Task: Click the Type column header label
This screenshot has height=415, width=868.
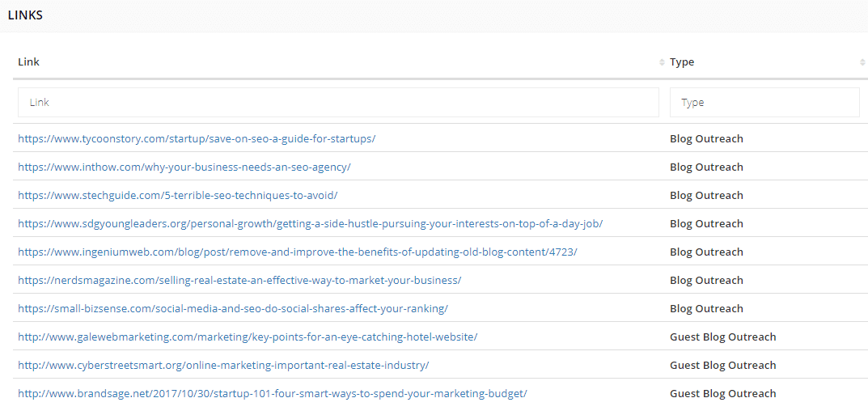Action: coord(682,62)
